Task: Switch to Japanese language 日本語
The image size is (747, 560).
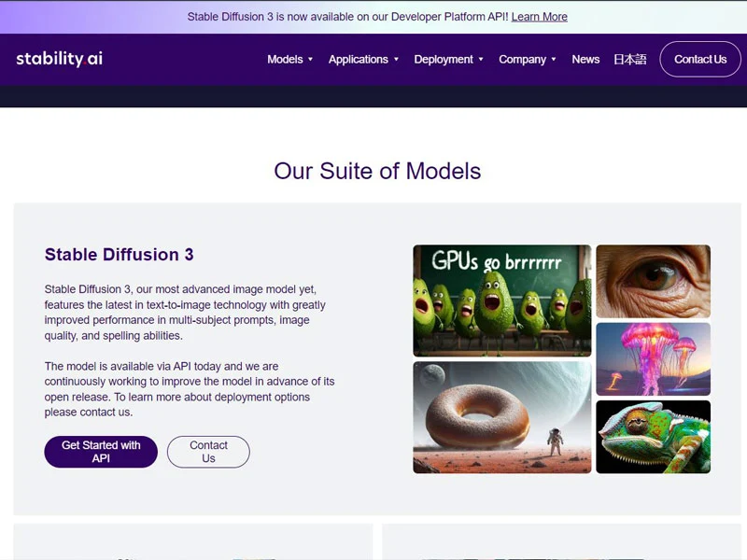Action: click(629, 59)
